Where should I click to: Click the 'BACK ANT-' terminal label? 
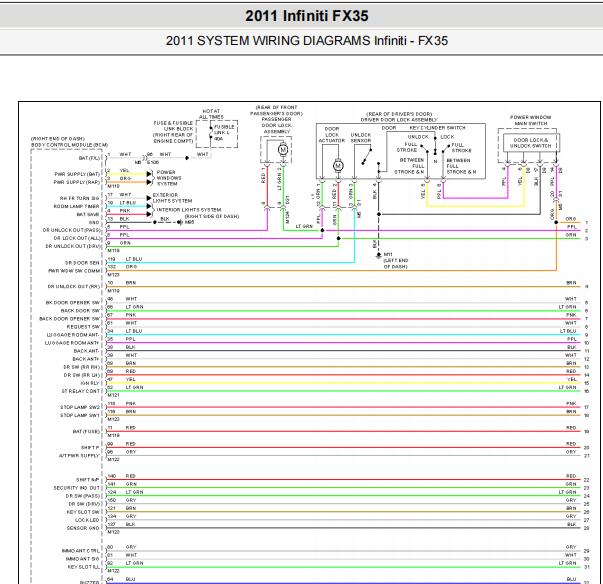click(86, 351)
